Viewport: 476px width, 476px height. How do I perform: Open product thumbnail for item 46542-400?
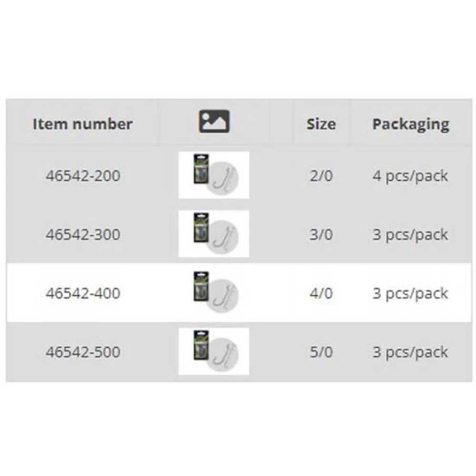pos(214,293)
